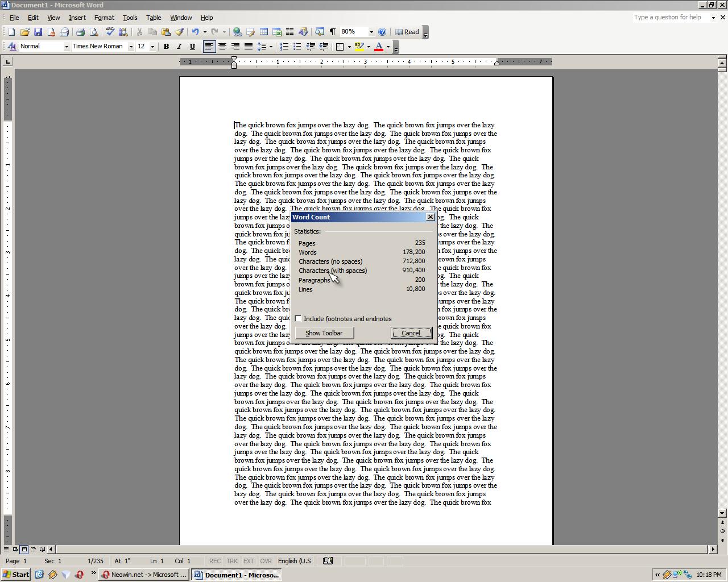Toggle underline formatting
Screen dimensions: 728x582
193,46
